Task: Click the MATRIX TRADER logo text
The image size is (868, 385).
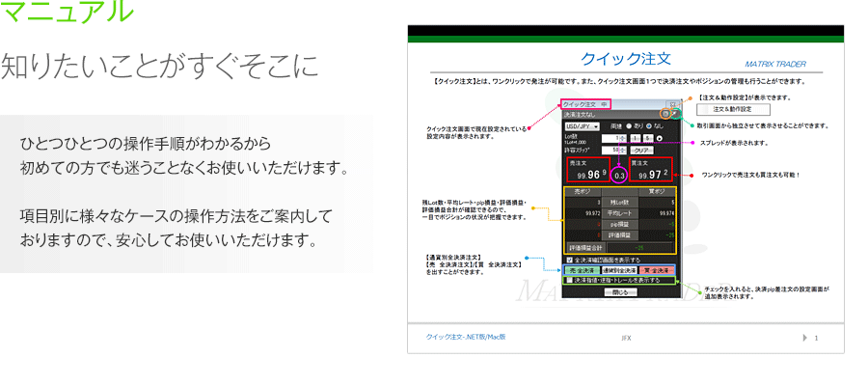Action: 775,65
